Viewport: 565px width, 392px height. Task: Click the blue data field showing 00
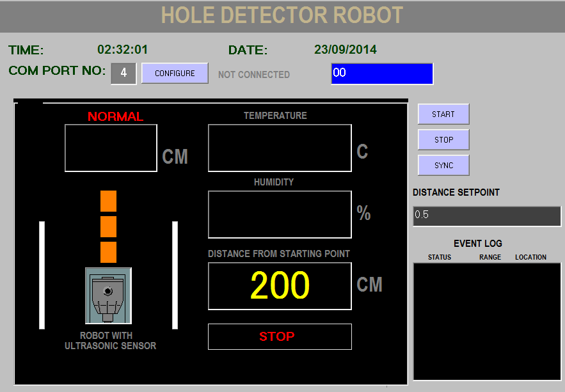click(381, 74)
